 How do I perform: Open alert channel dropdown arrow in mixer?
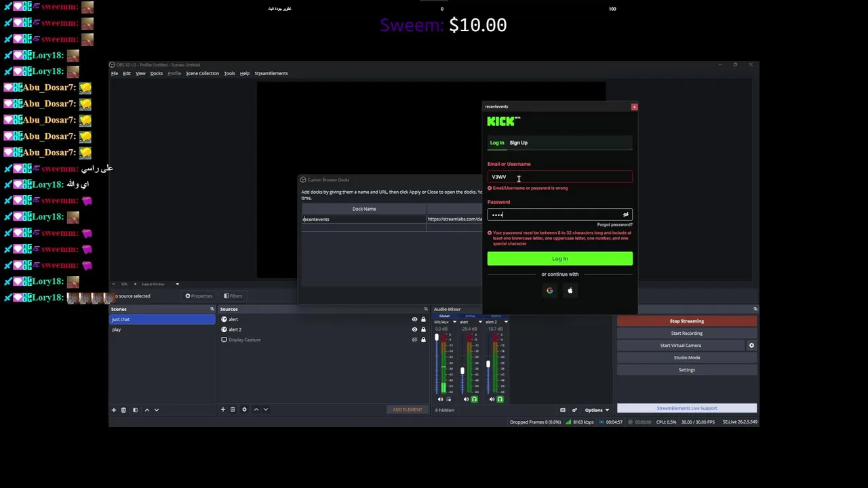click(x=480, y=322)
